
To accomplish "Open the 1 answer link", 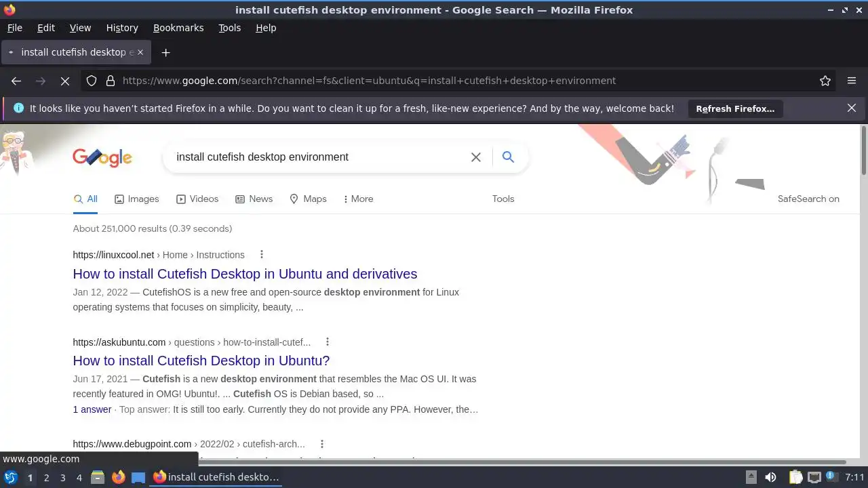I will pyautogui.click(x=92, y=409).
